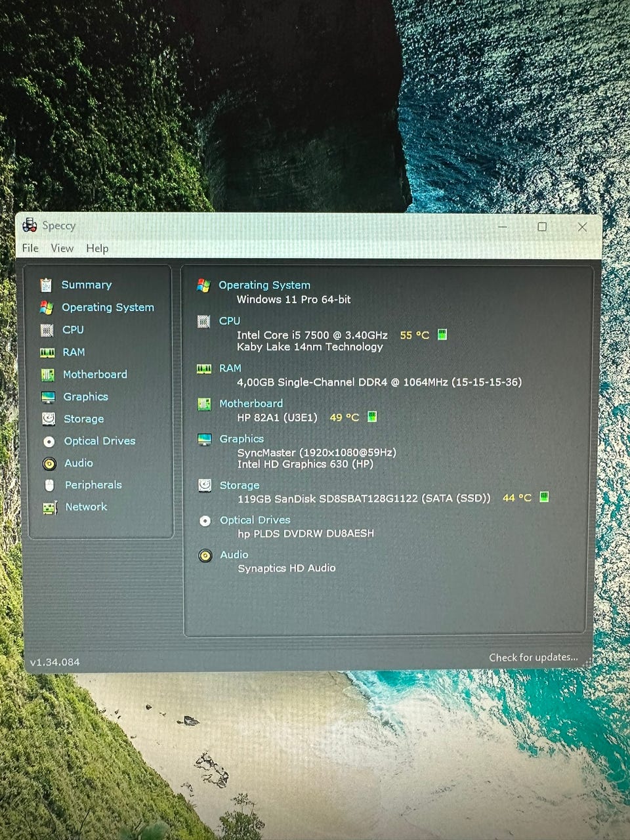Click the Audio speaker icon in summary pane

[x=205, y=555]
